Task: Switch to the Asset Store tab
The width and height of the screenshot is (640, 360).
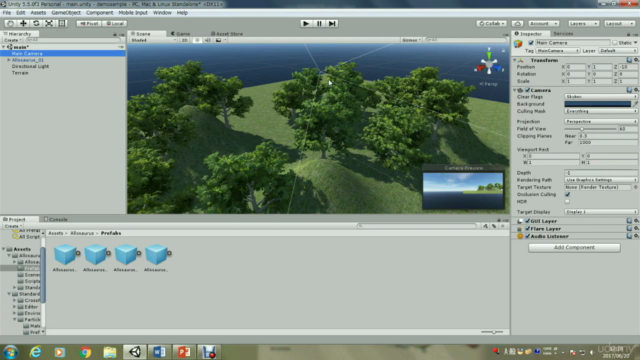Action: click(227, 34)
